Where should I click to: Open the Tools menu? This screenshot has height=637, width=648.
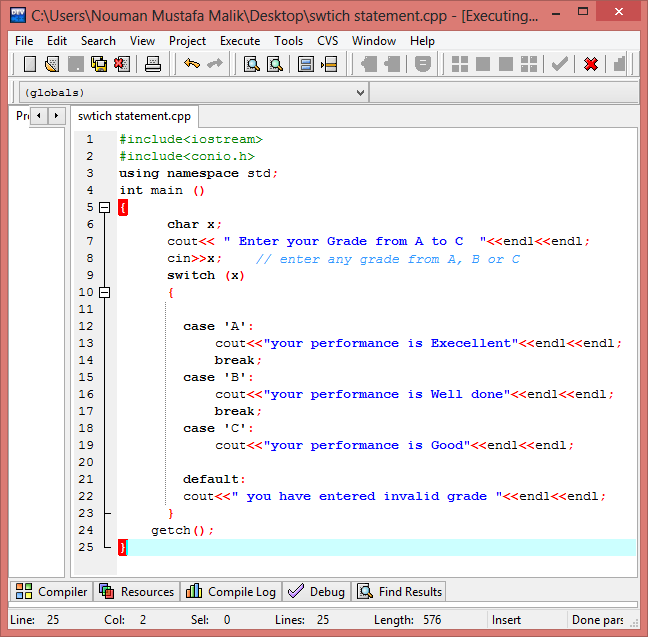[288, 41]
